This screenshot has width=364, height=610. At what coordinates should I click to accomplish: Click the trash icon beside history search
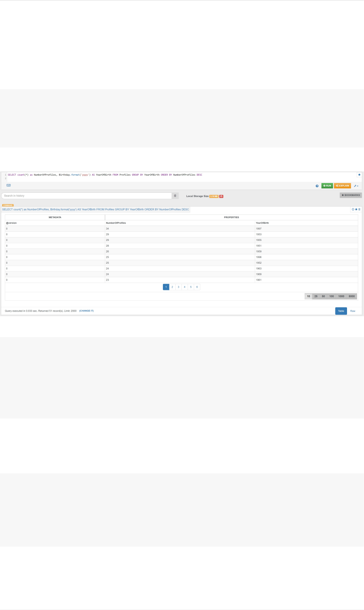[x=175, y=196]
